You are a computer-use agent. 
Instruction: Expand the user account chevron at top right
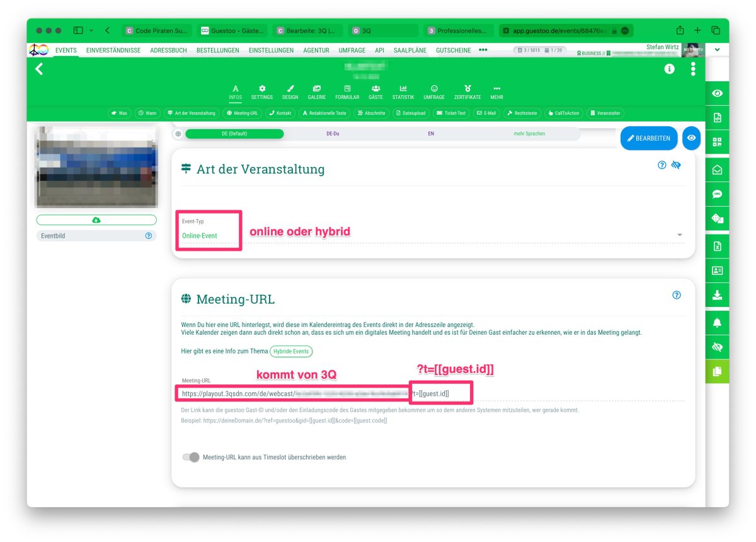tap(716, 49)
